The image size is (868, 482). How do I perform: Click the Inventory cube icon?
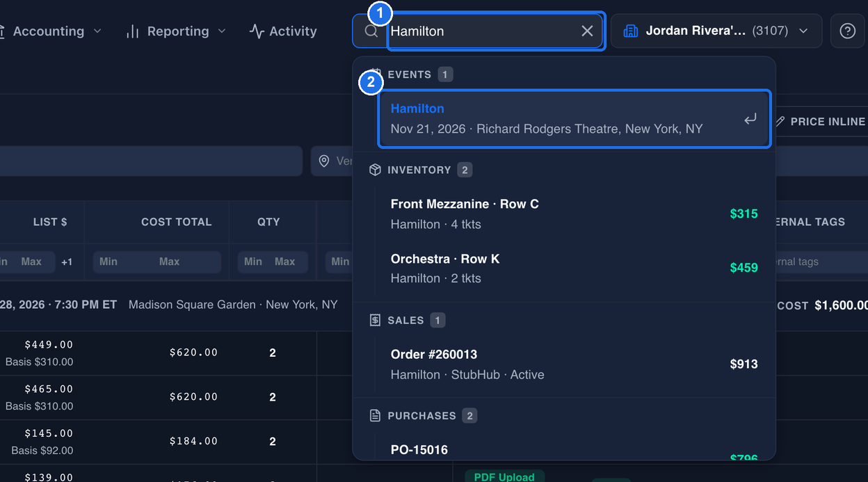[375, 170]
